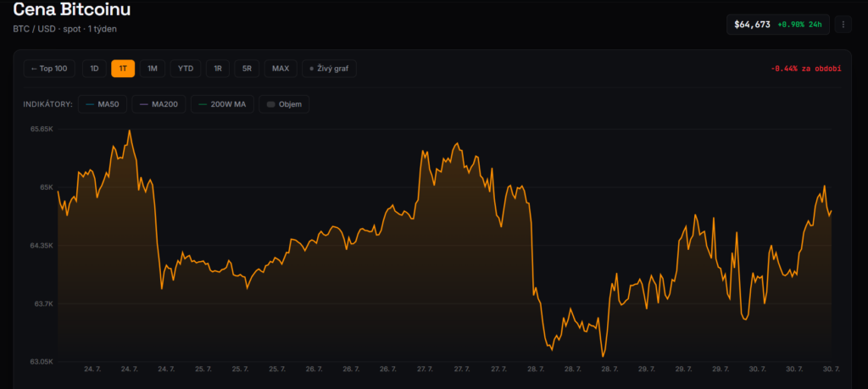Select the 1T weekly timeframe tab
The width and height of the screenshot is (868, 389).
point(123,69)
